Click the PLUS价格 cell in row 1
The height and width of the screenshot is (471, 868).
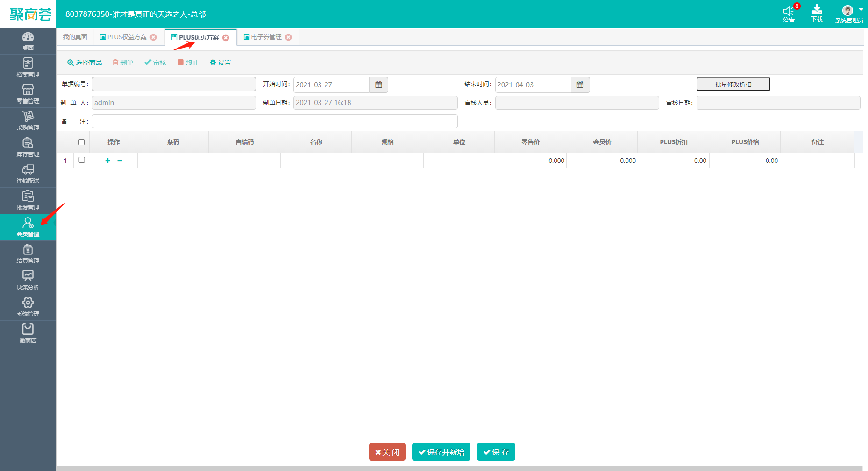click(x=745, y=161)
